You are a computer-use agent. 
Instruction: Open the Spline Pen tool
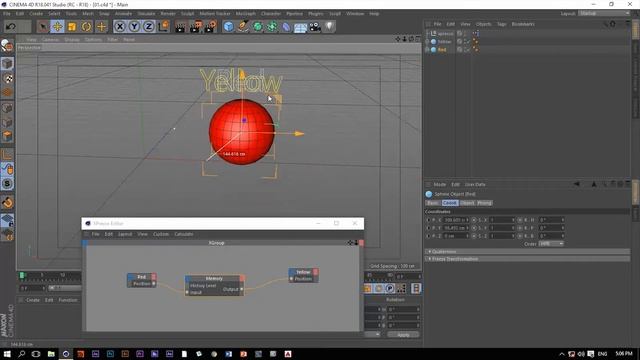tap(243, 27)
